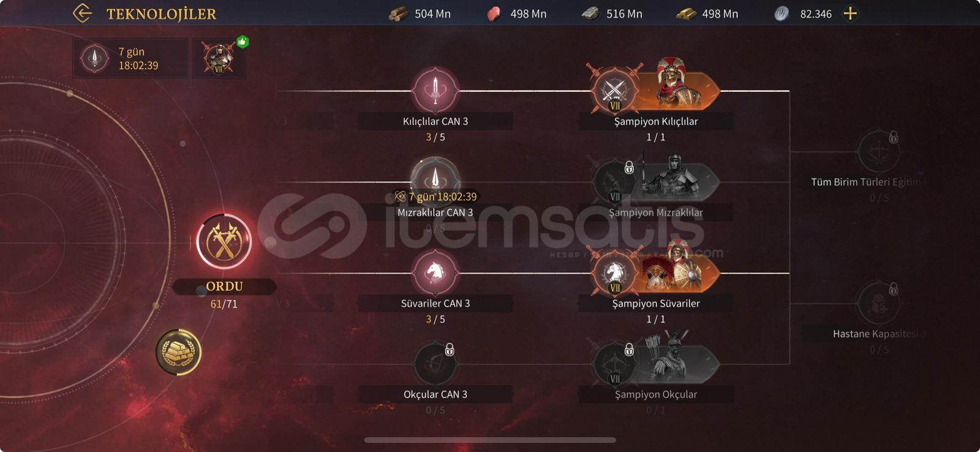The height and width of the screenshot is (452, 980).
Task: Click the horizontal scroll bar at bottom
Action: click(490, 440)
